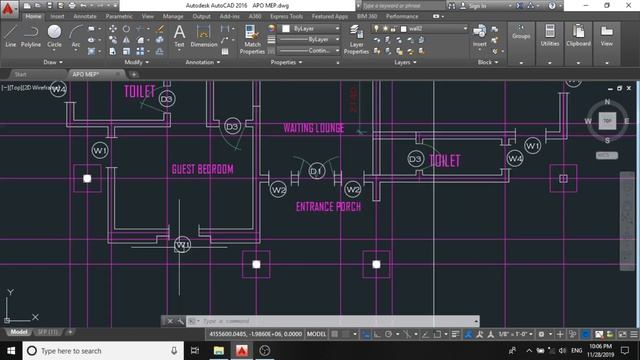Viewport: 640px width, 360px height.
Task: Toggle object snap in status bar
Action: (437, 334)
